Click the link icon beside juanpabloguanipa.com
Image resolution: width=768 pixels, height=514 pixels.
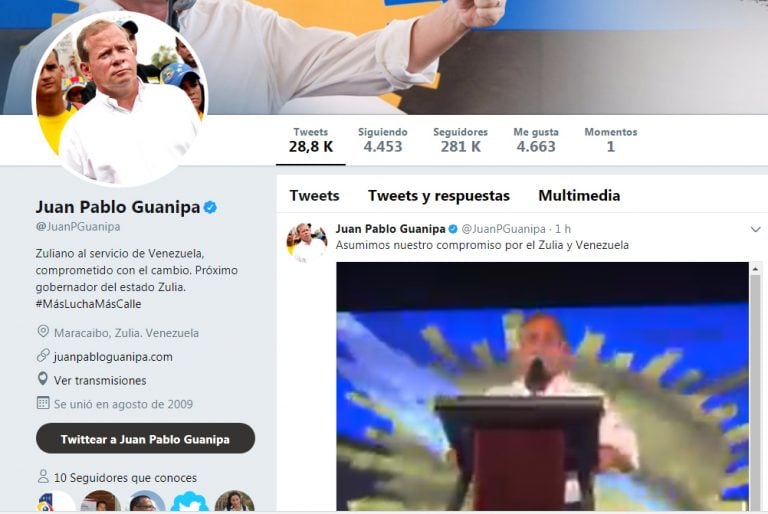[43, 356]
